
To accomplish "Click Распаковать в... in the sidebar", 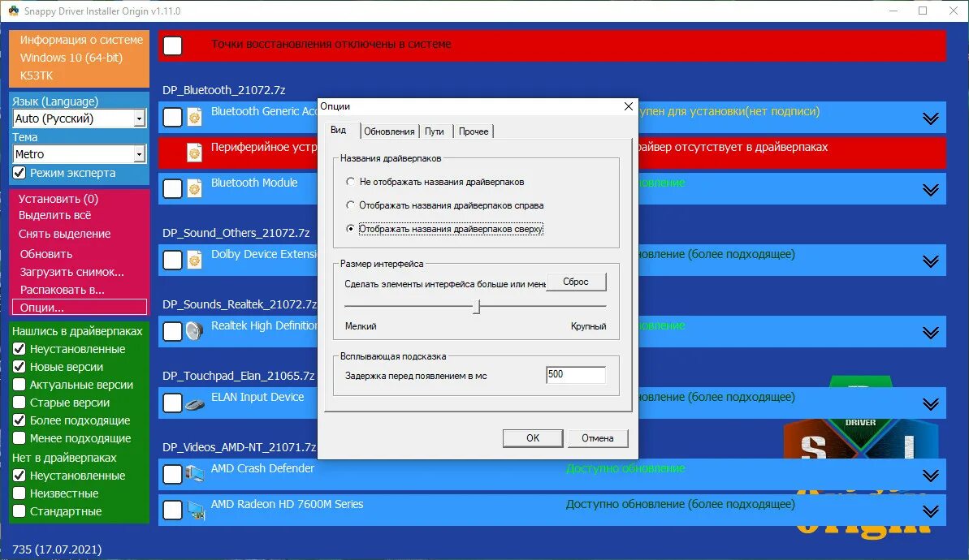I will pos(62,290).
